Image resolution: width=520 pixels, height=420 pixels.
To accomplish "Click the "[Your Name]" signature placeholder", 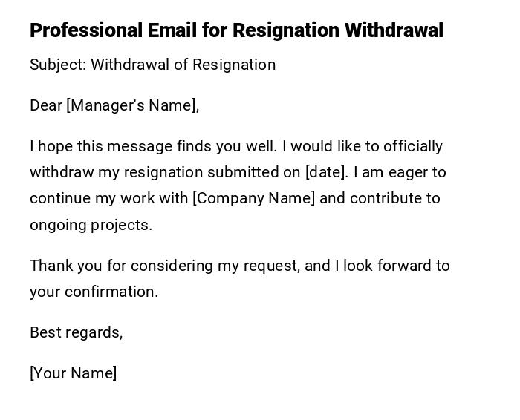I will pyautogui.click(x=73, y=373).
